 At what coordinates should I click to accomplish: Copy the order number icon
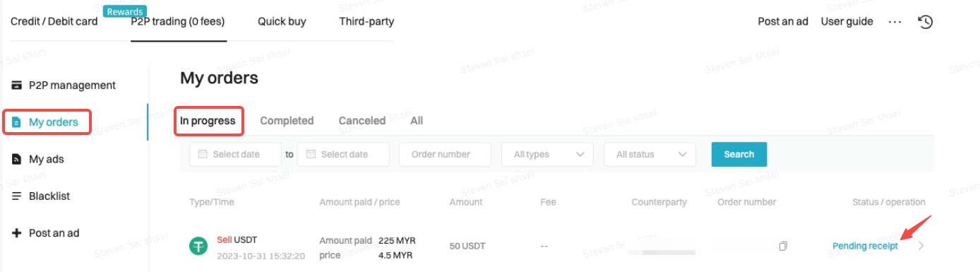click(783, 246)
